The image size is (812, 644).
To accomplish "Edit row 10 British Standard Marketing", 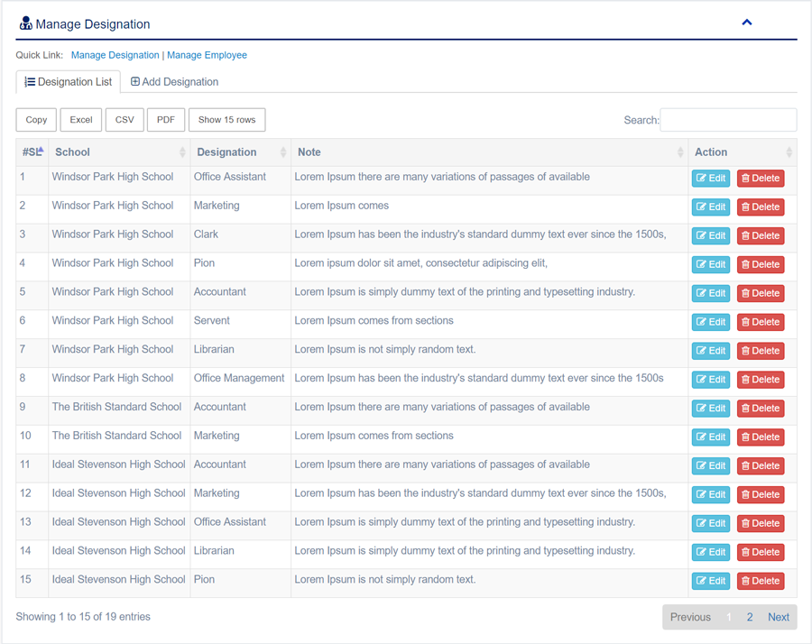I will pos(711,437).
